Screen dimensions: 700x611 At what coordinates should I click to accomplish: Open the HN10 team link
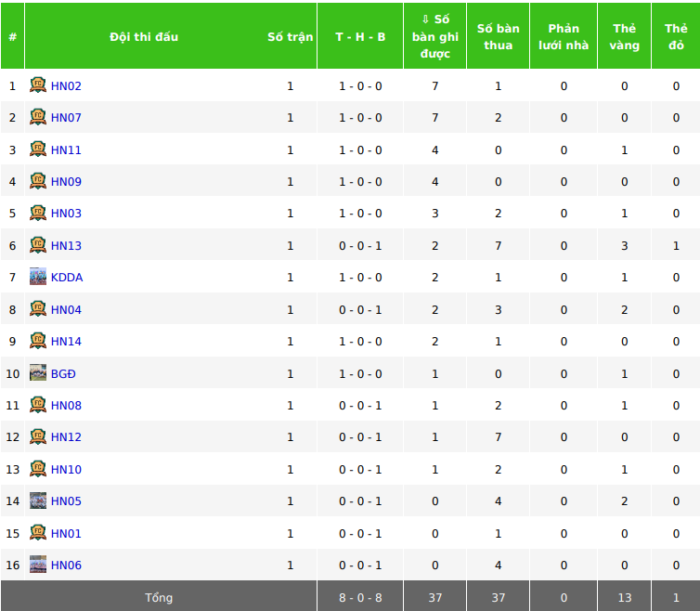pos(66,470)
